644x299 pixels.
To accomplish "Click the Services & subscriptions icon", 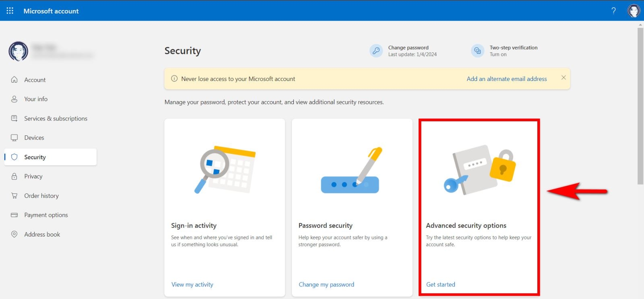I will click(x=14, y=118).
